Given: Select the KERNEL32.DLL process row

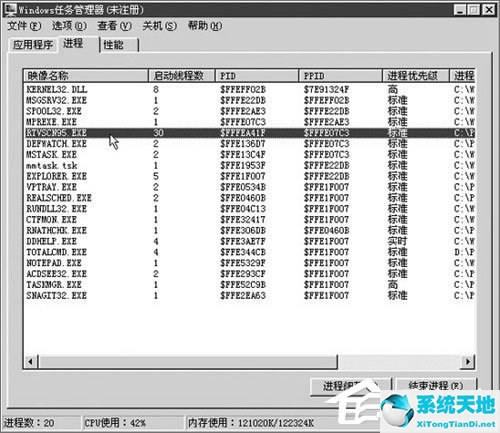Looking at the screenshot, I should pyautogui.click(x=249, y=89).
